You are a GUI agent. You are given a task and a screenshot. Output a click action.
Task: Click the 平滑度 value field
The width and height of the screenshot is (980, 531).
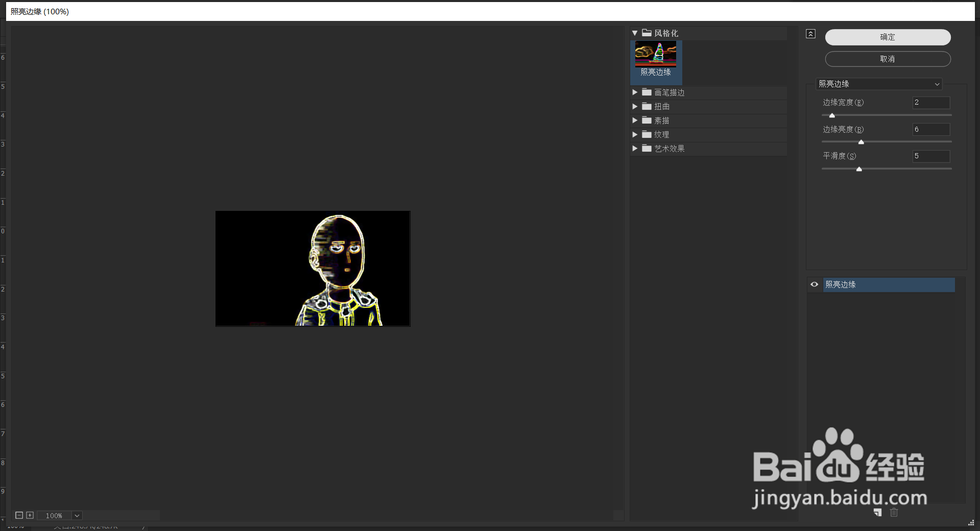[x=931, y=156]
